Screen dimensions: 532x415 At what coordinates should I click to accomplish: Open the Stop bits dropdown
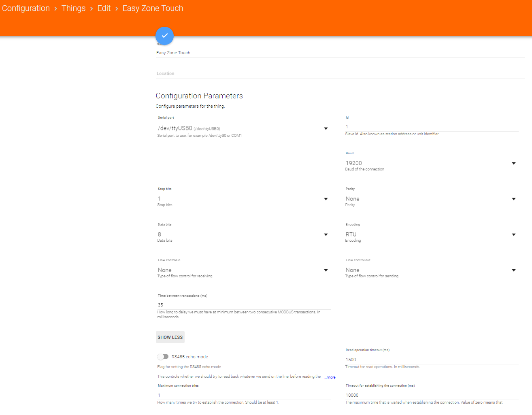coord(243,199)
